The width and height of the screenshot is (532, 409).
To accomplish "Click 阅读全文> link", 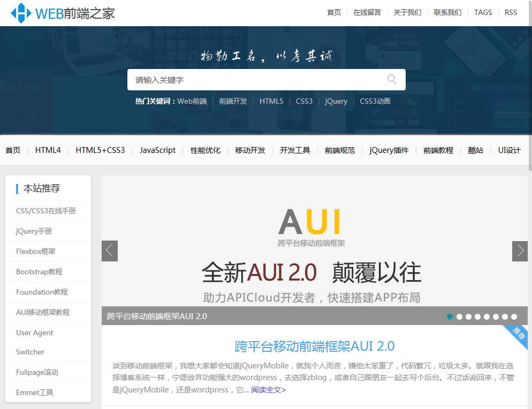I will (268, 390).
